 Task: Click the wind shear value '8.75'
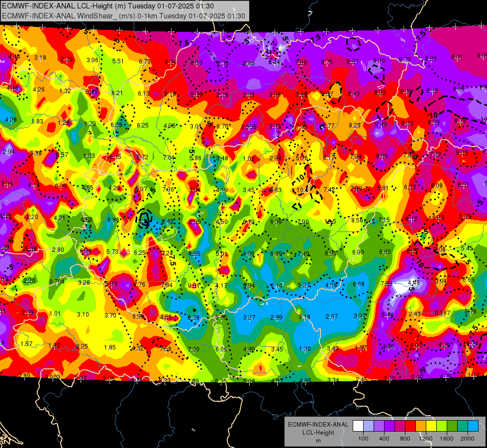coord(327,62)
